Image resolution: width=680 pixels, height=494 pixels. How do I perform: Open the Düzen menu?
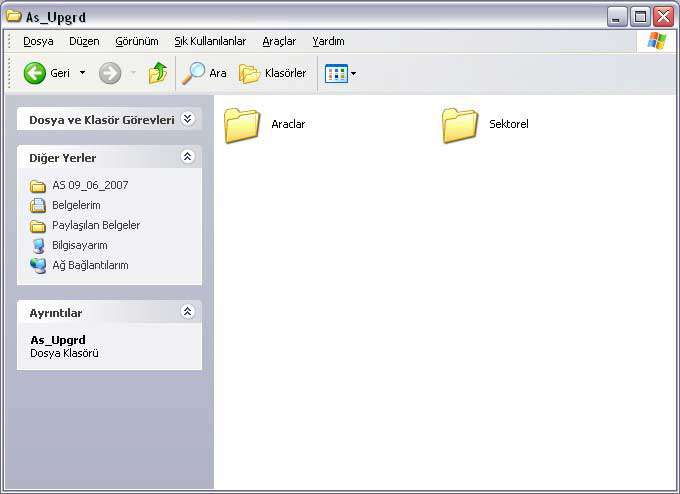84,41
